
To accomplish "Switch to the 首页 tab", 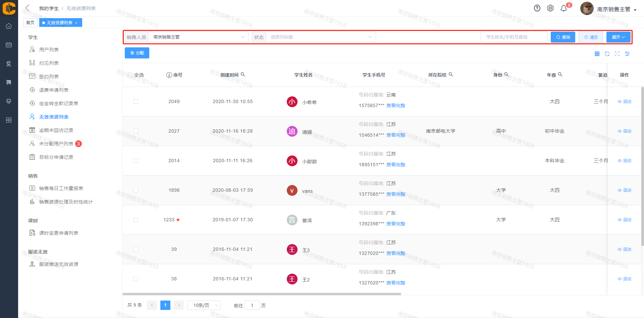I will [30, 22].
